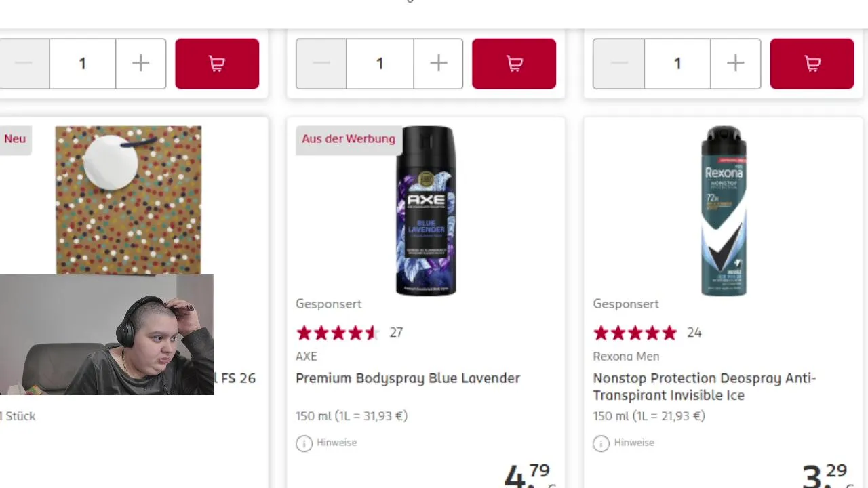View the AXE bodyspray star ratings
Viewport: 868px width, 488px height.
[337, 333]
